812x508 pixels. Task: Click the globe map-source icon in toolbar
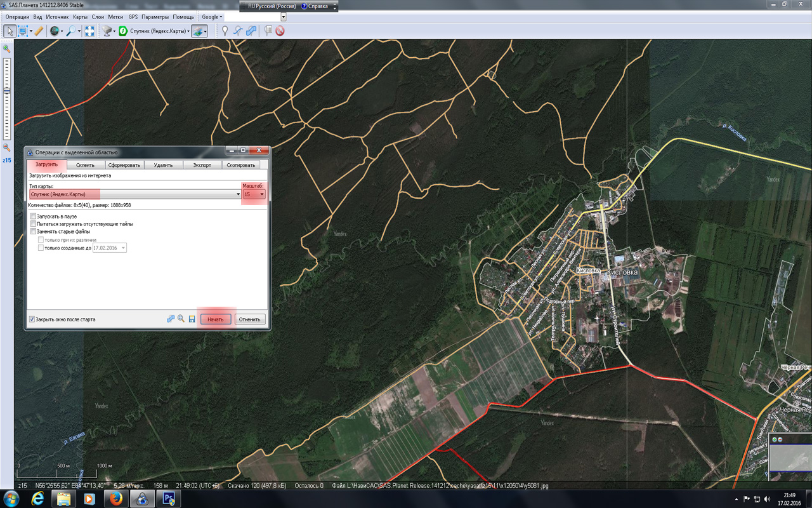pyautogui.click(x=55, y=30)
